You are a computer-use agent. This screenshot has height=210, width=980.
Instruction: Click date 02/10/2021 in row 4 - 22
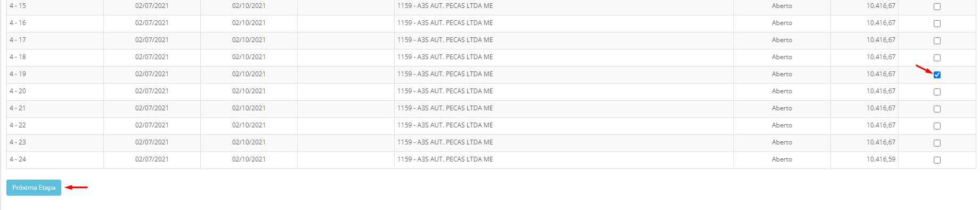249,125
